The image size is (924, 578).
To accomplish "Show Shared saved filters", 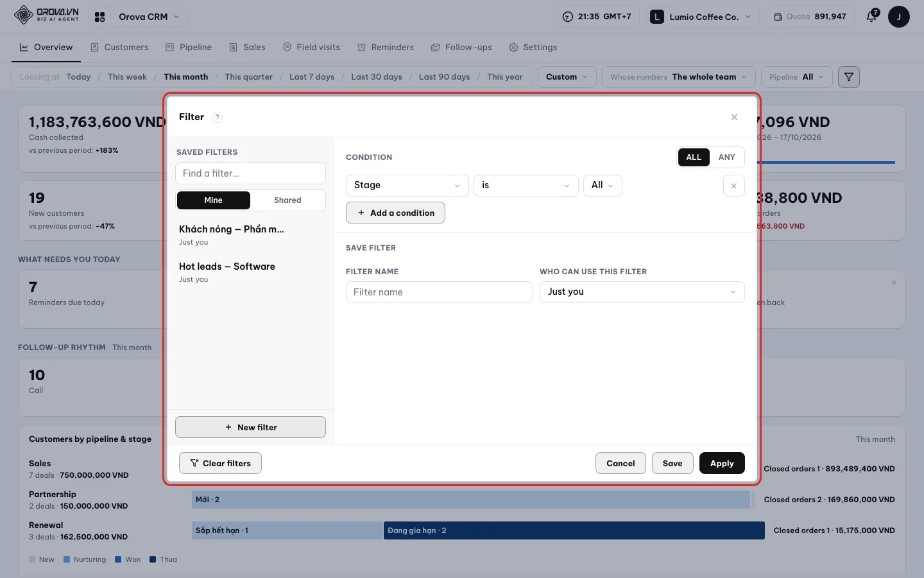I will [x=287, y=200].
